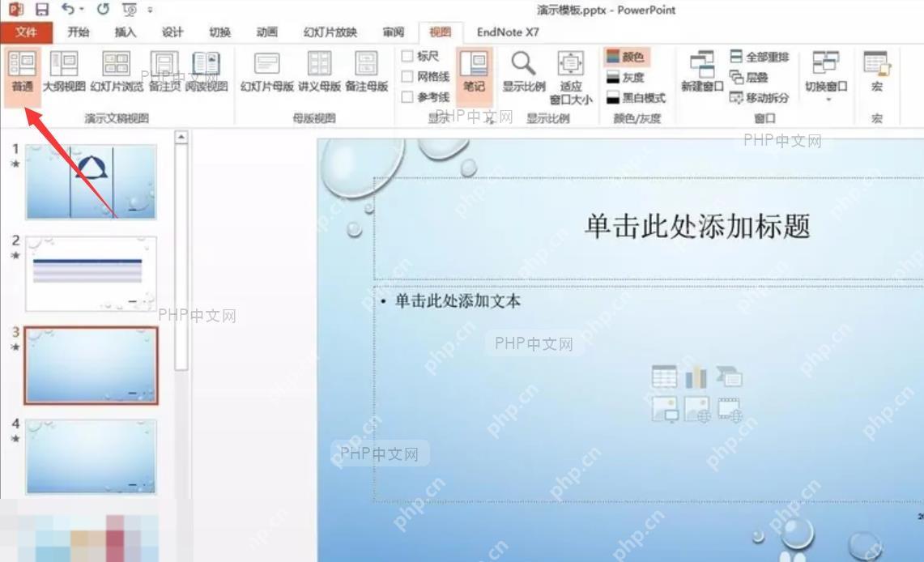The height and width of the screenshot is (562, 924).
Task: Click Move Split (移动拆分)
Action: tap(759, 97)
